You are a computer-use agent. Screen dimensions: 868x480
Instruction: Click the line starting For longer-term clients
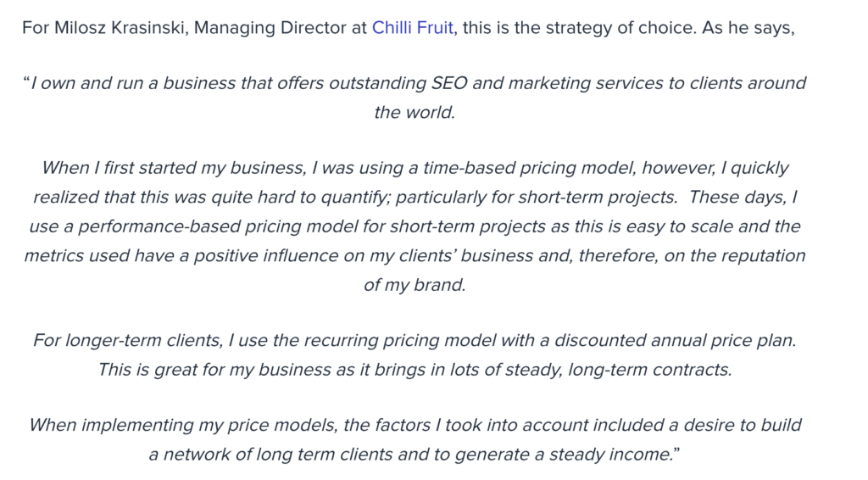click(x=415, y=340)
